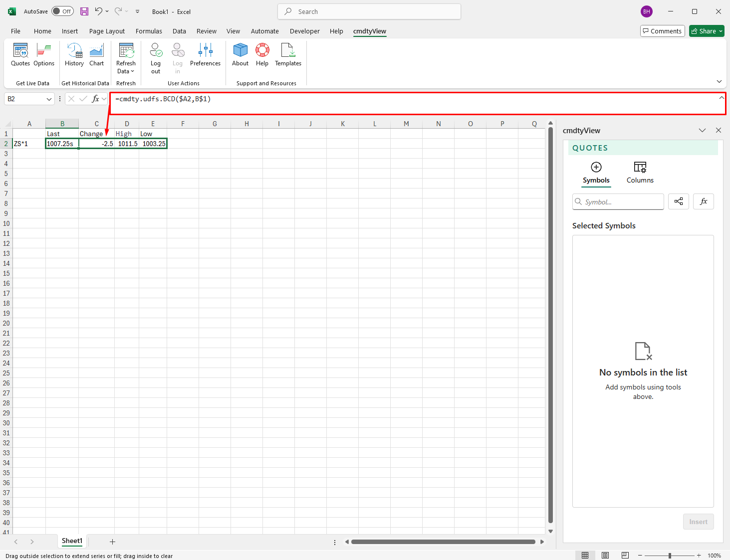Viewport: 730px width, 560px height.
Task: Select column header F
Action: tap(183, 124)
